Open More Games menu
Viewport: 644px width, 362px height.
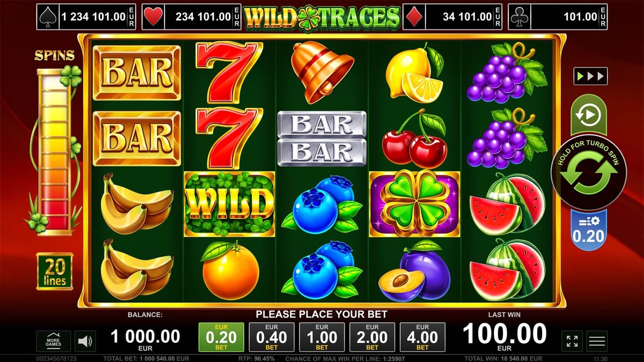(54, 341)
